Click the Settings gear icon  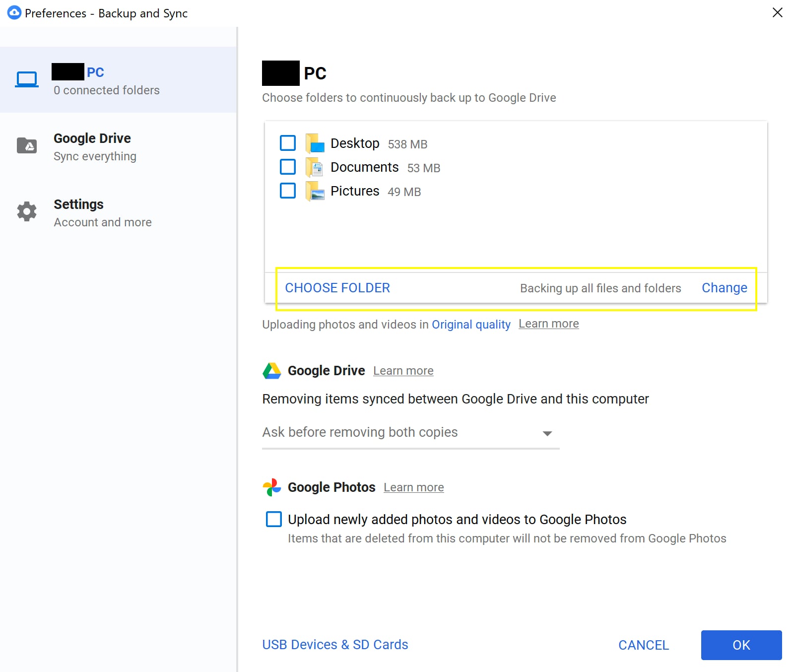point(27,212)
